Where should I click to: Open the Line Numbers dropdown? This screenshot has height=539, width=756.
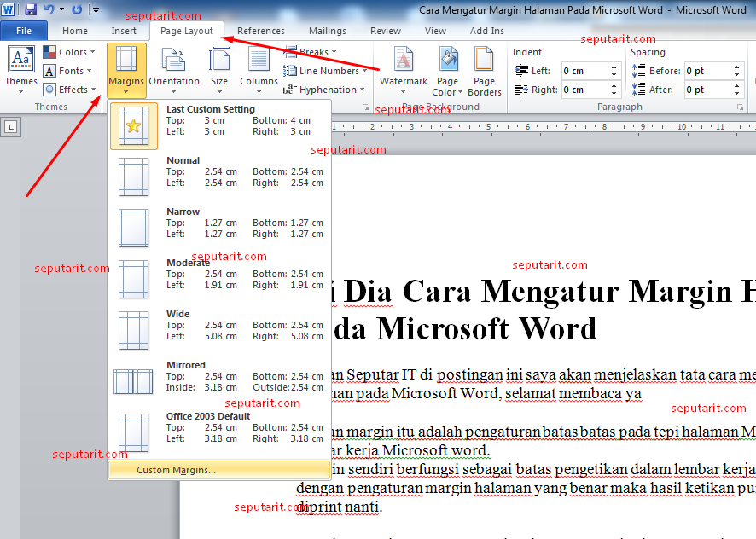point(325,71)
